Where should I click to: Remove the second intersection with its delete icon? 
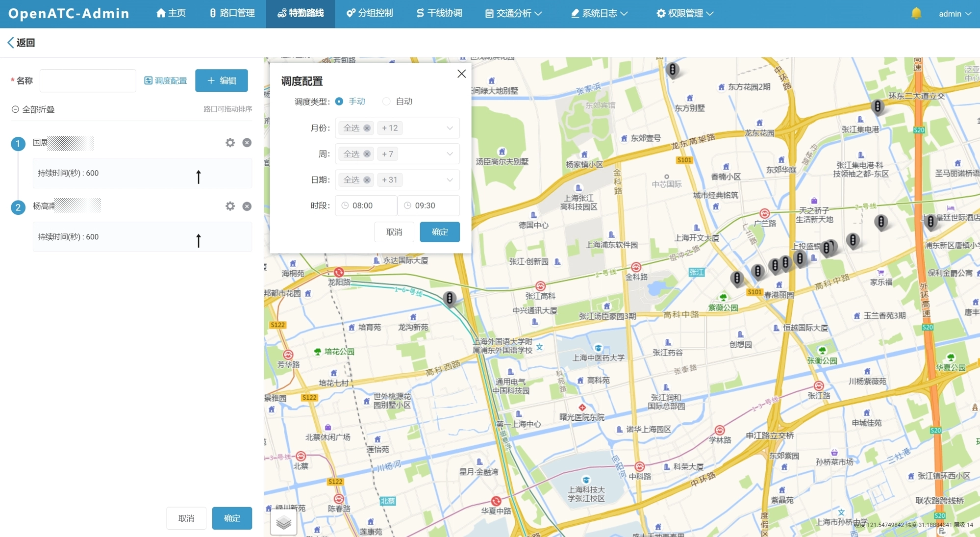pos(247,206)
